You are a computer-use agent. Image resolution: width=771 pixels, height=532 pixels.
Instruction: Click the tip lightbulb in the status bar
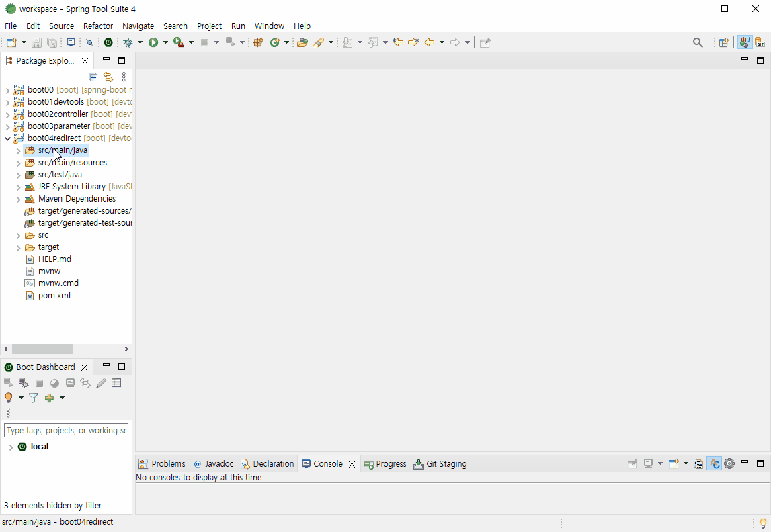[763, 524]
